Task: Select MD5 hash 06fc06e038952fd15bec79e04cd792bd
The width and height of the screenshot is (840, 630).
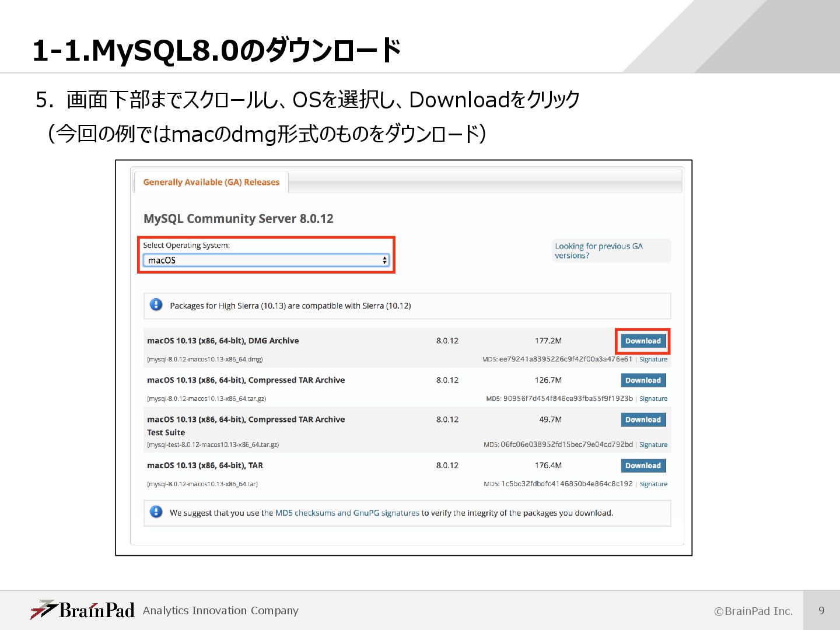Action: tap(566, 444)
